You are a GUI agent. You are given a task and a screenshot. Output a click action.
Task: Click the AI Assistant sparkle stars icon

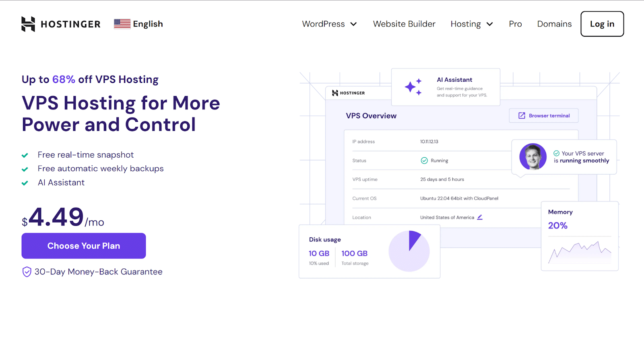pos(413,87)
